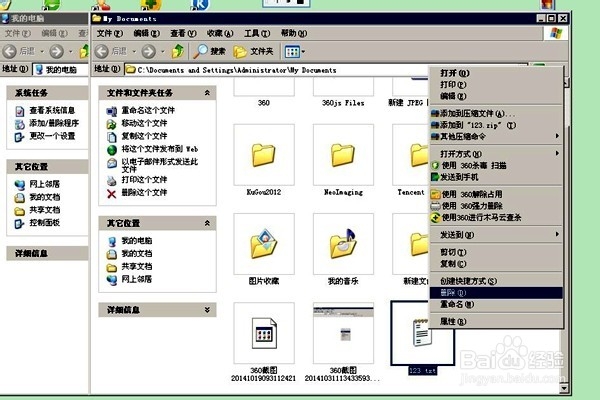This screenshot has width=600, height=400.
Task: Expand the Back history dropdown arrow
Action: coord(134,51)
